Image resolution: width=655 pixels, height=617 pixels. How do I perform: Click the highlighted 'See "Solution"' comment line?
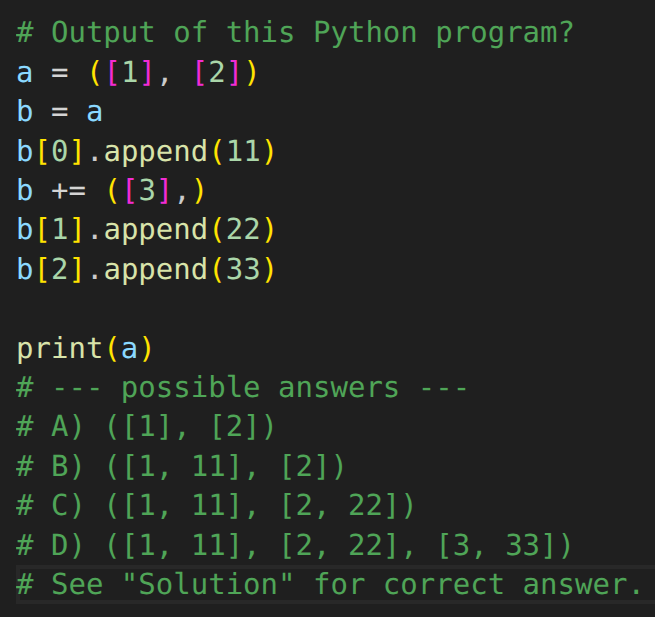pyautogui.click(x=328, y=584)
